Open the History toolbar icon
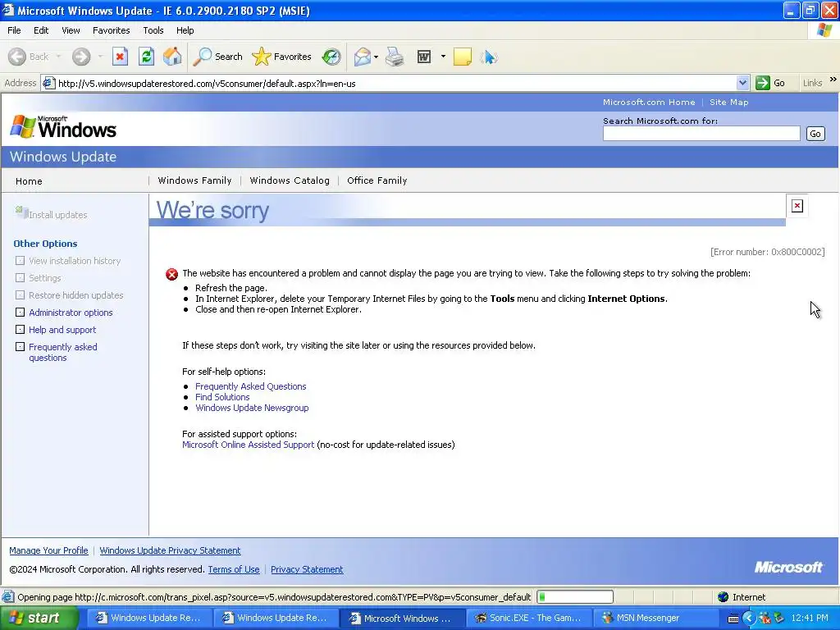840x630 pixels. coord(331,57)
